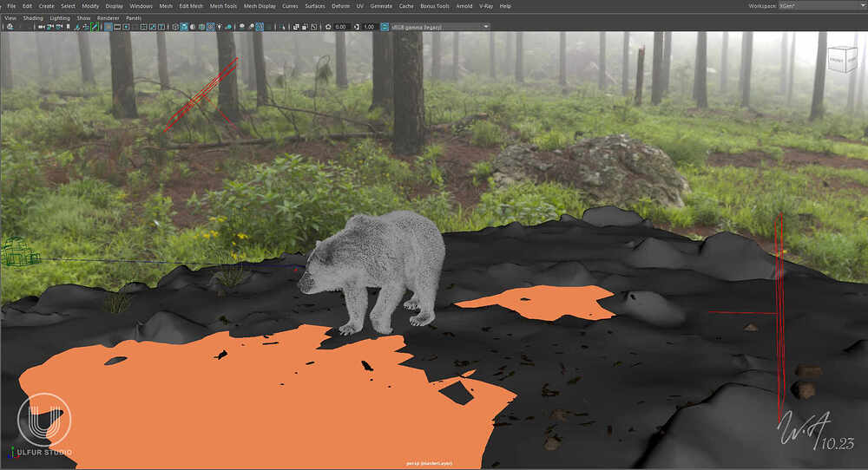Click the leftmost icon under View menu
This screenshot has width=868, height=470.
[10, 27]
